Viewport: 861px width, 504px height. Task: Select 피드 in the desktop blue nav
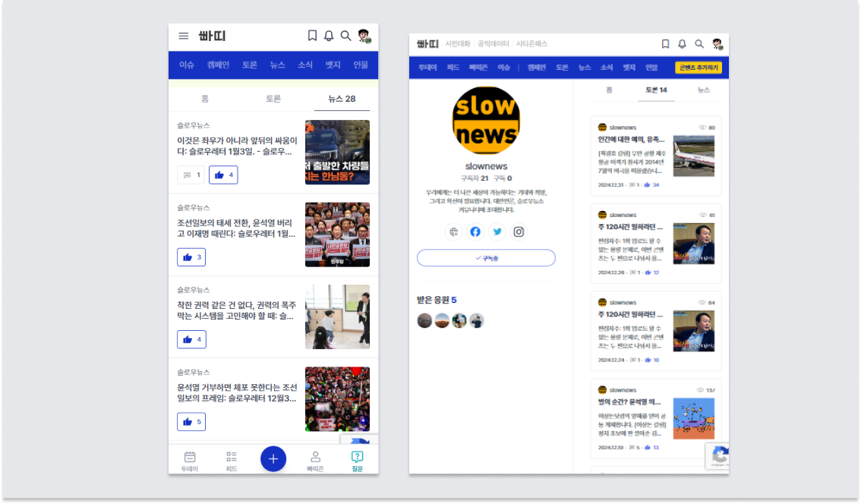pos(453,68)
